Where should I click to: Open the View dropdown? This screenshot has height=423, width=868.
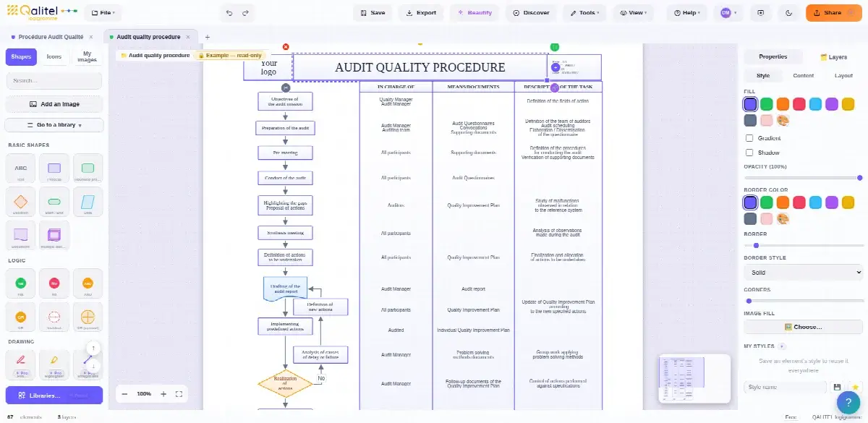[633, 12]
